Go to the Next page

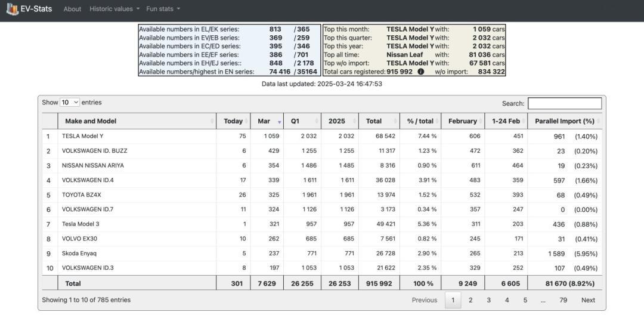coord(588,300)
